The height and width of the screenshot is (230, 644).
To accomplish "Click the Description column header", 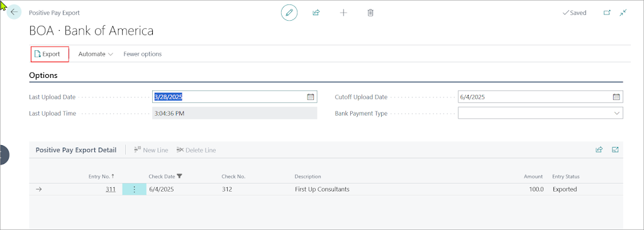I will (308, 176).
